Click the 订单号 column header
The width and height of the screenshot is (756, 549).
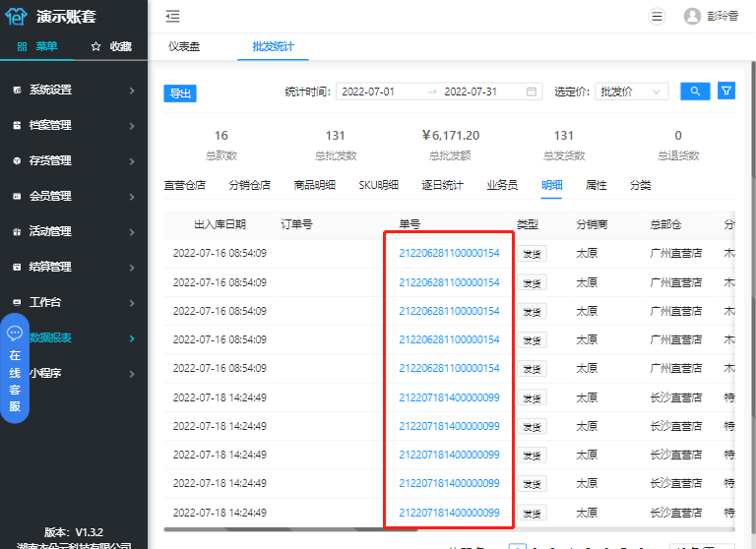pyautogui.click(x=296, y=224)
